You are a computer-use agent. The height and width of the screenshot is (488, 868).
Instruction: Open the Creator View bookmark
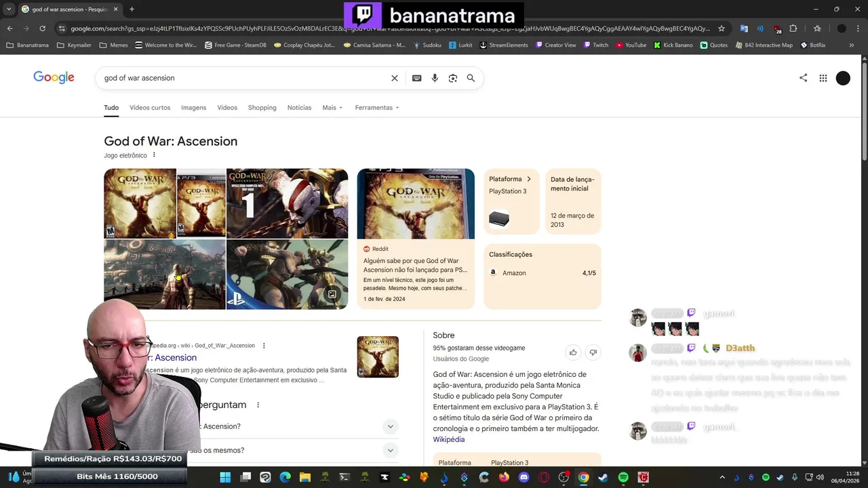pyautogui.click(x=555, y=45)
